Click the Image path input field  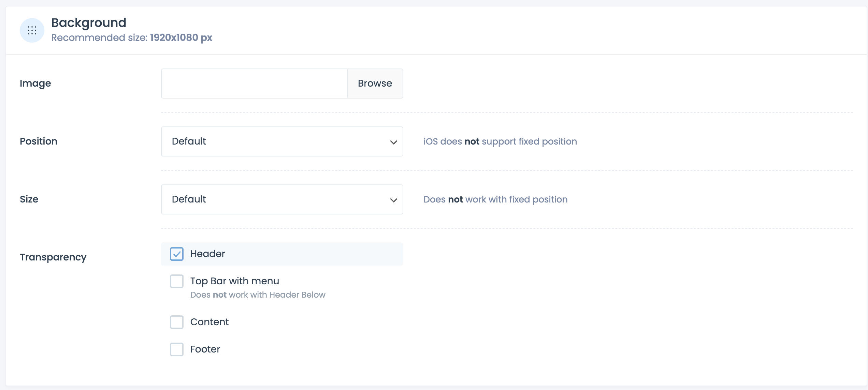[254, 84]
